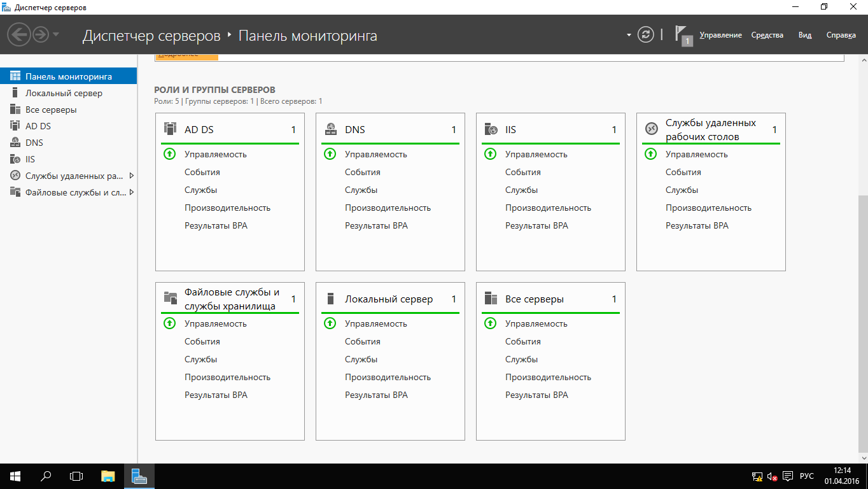Click the DNS tile icon
Screen dimensions: 868x489
coord(330,129)
